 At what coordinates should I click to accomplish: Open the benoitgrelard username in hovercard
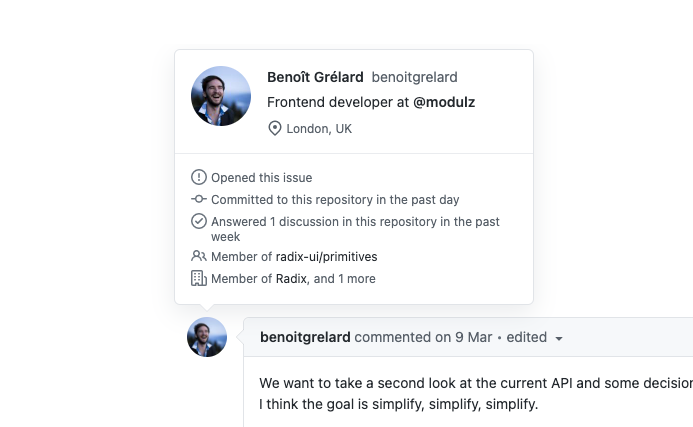tap(414, 77)
